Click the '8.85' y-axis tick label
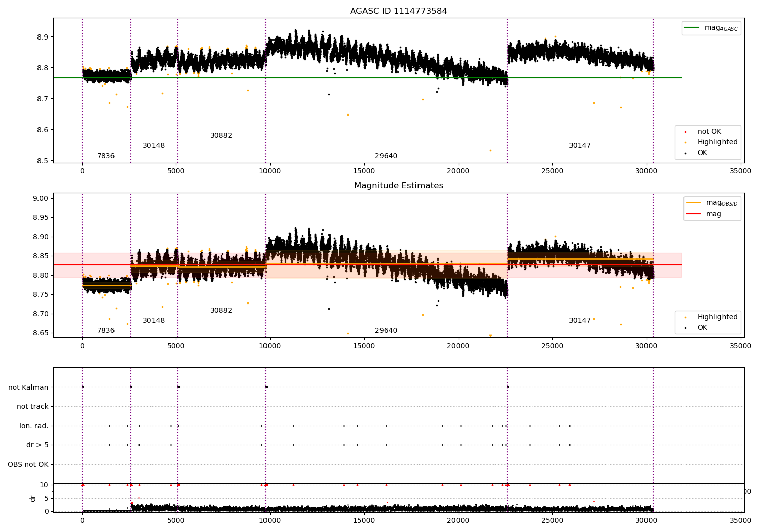The image size is (760, 532). [x=41, y=256]
